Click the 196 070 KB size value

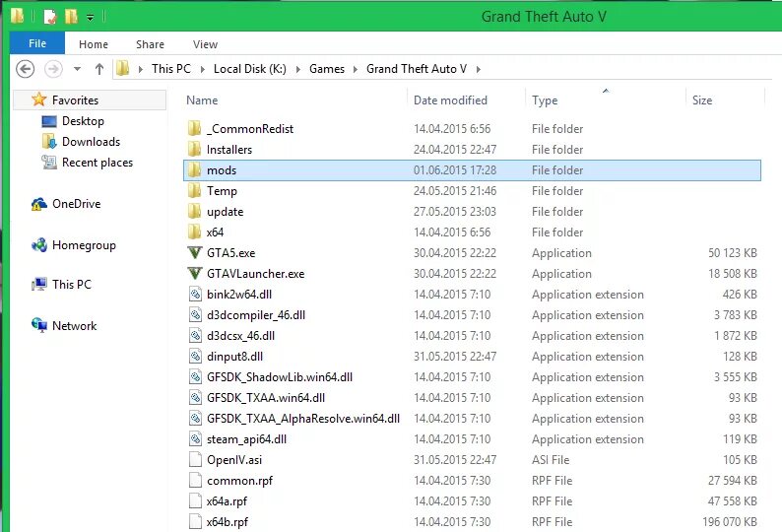730,522
